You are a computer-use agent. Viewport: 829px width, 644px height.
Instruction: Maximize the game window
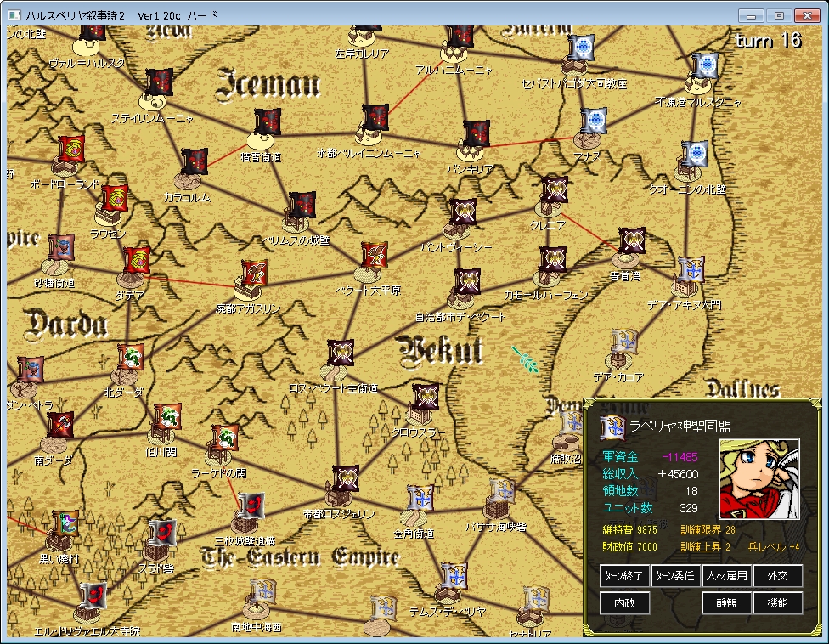[779, 15]
